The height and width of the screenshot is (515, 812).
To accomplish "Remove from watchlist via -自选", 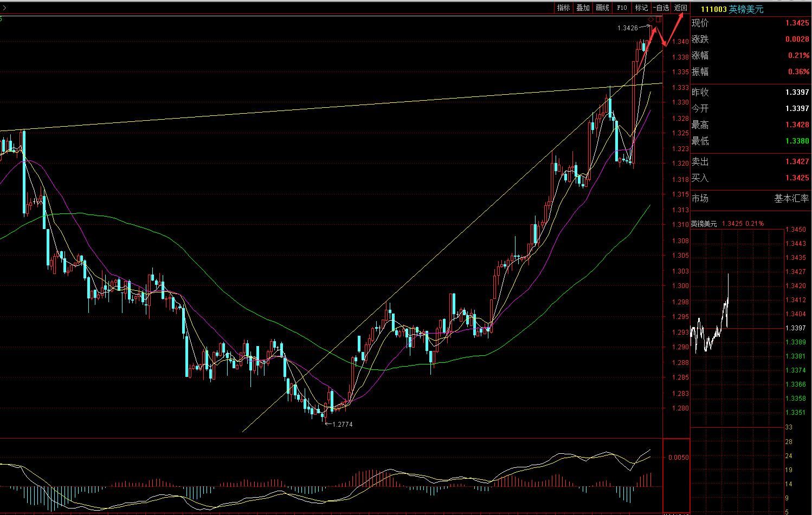I will click(661, 8).
